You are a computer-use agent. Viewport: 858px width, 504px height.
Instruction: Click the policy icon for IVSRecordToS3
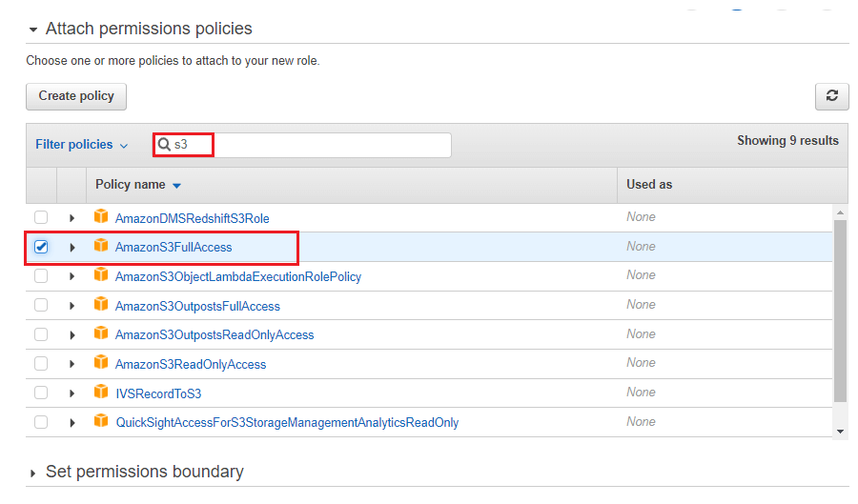coord(101,392)
